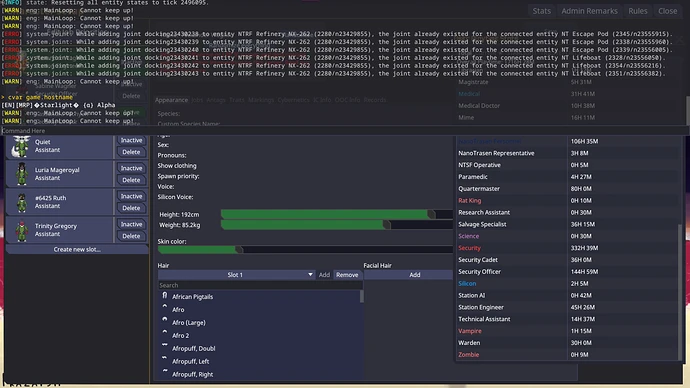Viewport: 690px width, 388px height.
Task: Choose the Afropuff, Left hairstyle icon
Action: [x=165, y=358]
